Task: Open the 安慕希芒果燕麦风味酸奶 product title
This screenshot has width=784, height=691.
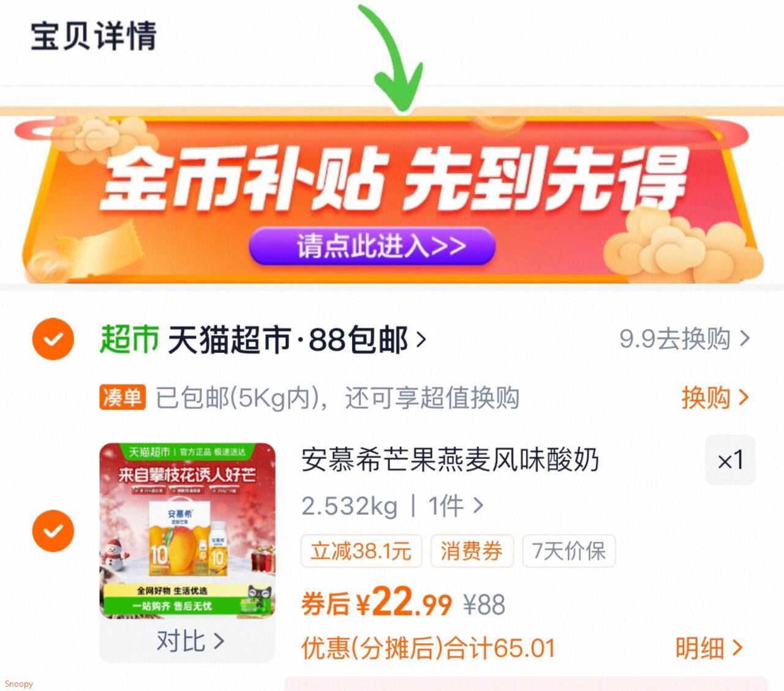Action: tap(450, 459)
